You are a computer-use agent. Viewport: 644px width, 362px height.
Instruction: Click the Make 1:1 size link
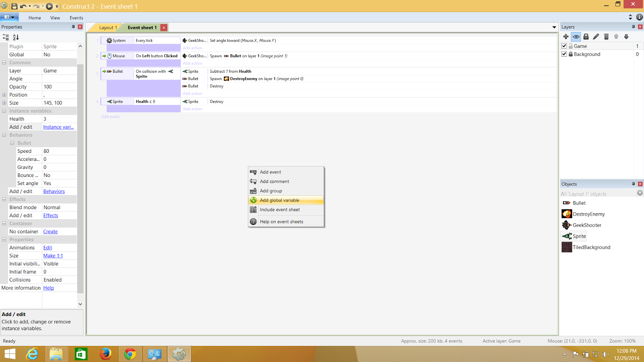click(x=53, y=256)
